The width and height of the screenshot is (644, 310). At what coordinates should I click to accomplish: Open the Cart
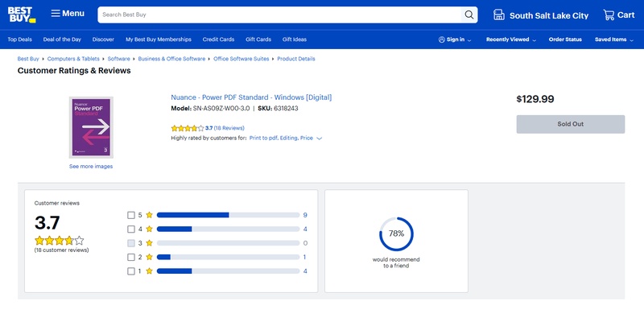coord(618,15)
